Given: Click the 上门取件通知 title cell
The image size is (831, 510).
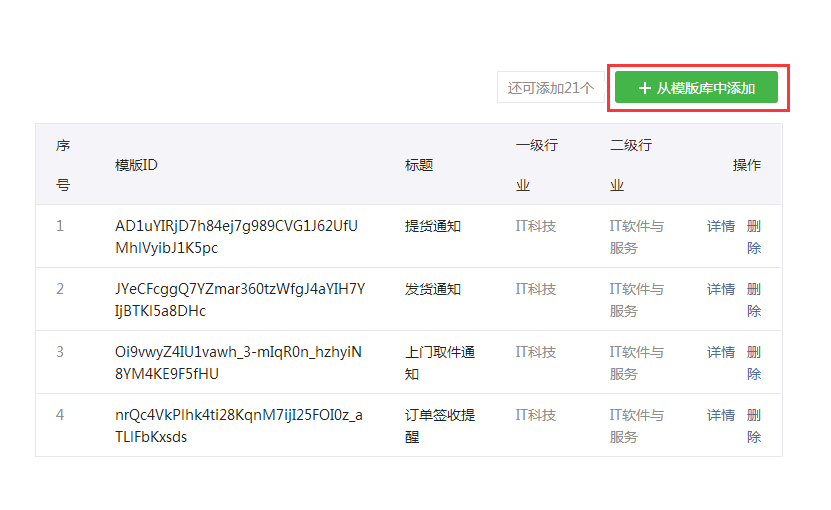Looking at the screenshot, I should coord(440,363).
